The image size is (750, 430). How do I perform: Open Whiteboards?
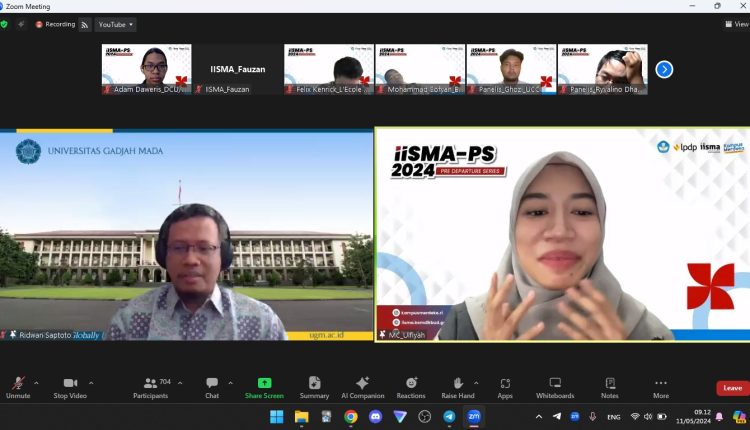point(555,388)
